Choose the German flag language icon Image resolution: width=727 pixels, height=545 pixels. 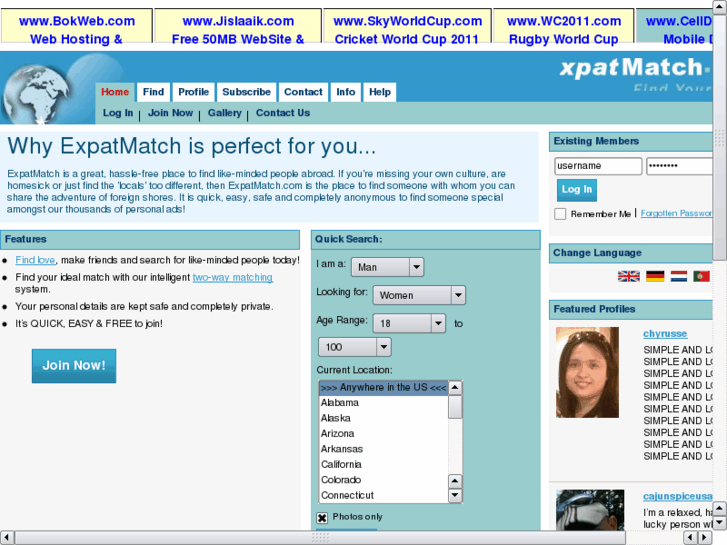coord(655,276)
